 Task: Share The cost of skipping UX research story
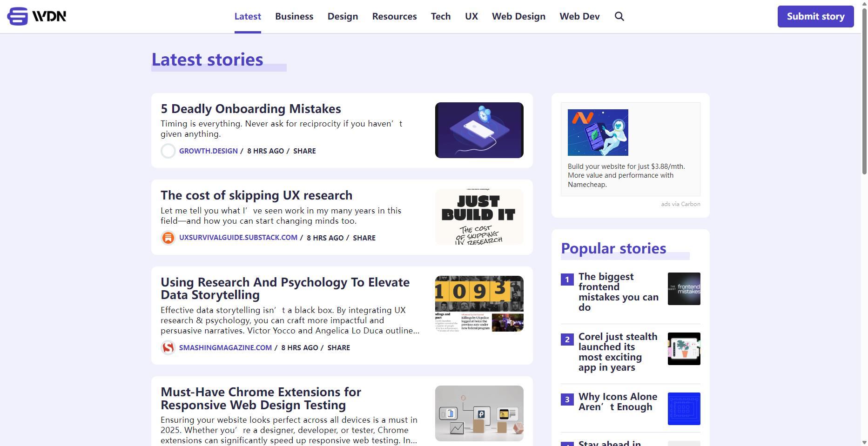[x=364, y=238]
